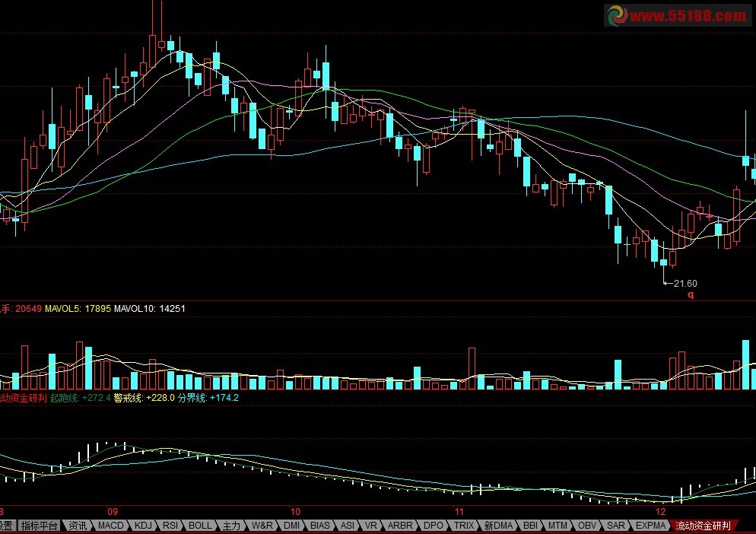Screen dimensions: 756x534
Task: Click the 11 month marker on time axis
Action: pyautogui.click(x=459, y=512)
